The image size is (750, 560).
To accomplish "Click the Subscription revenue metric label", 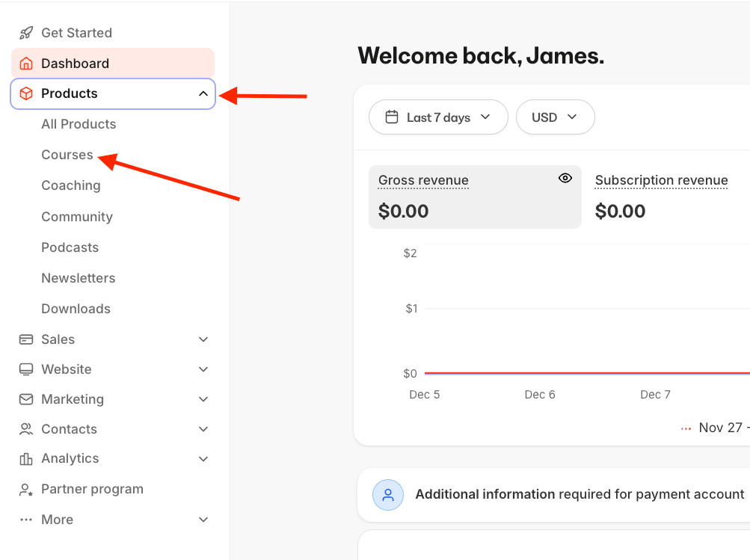I will (661, 180).
